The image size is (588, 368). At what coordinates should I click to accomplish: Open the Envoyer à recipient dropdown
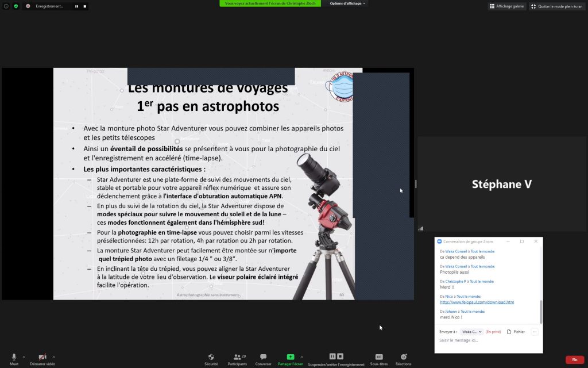click(472, 332)
